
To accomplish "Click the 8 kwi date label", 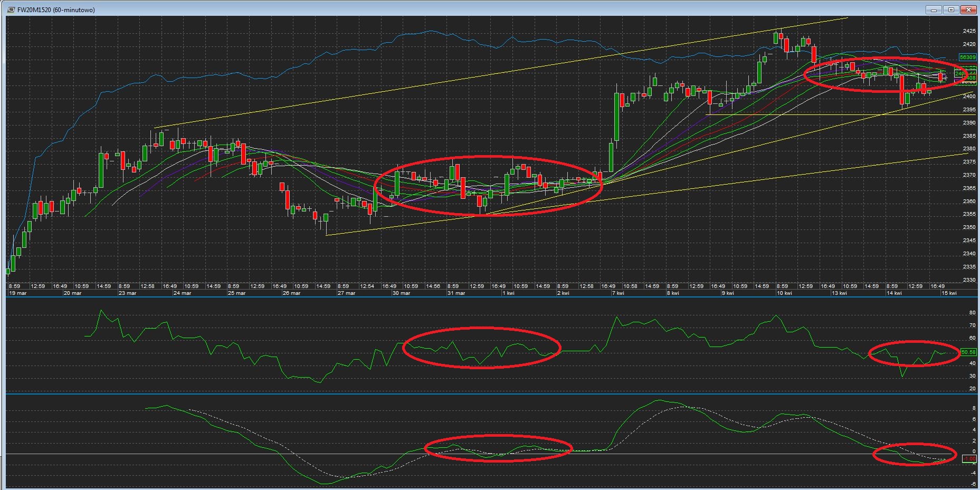I will (673, 293).
